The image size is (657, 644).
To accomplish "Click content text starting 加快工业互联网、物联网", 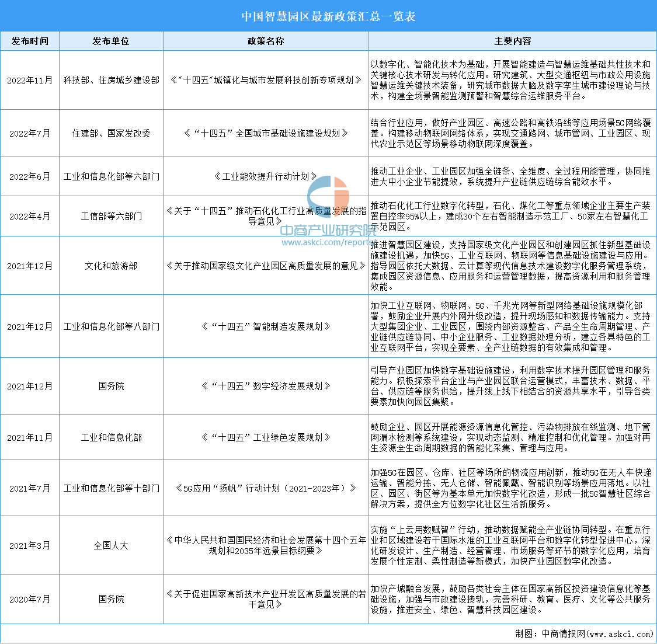I will tap(510, 326).
